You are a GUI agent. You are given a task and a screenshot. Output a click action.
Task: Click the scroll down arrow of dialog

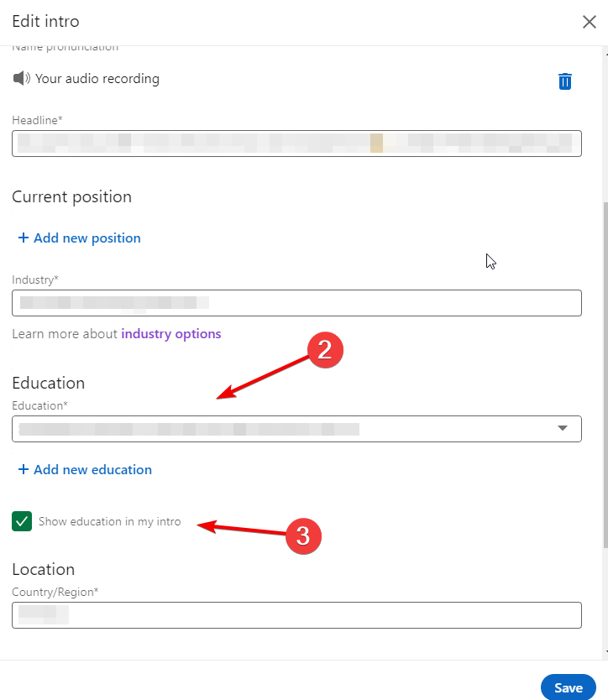[605, 651]
